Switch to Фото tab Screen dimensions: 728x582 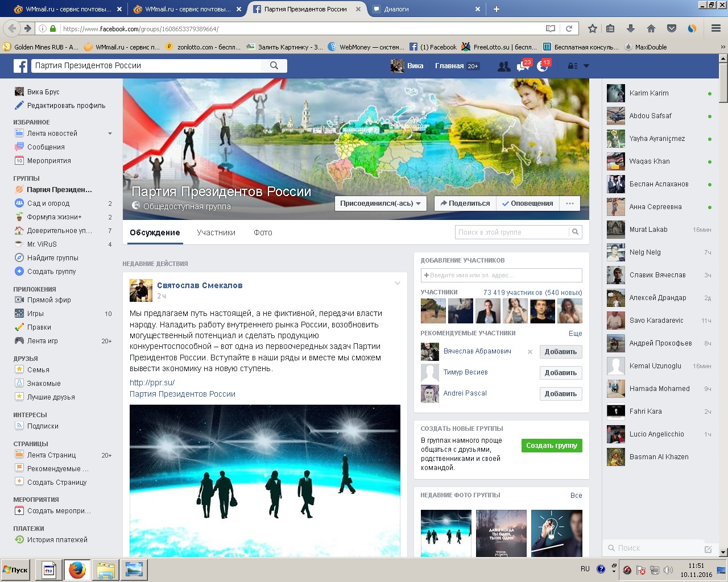(263, 232)
